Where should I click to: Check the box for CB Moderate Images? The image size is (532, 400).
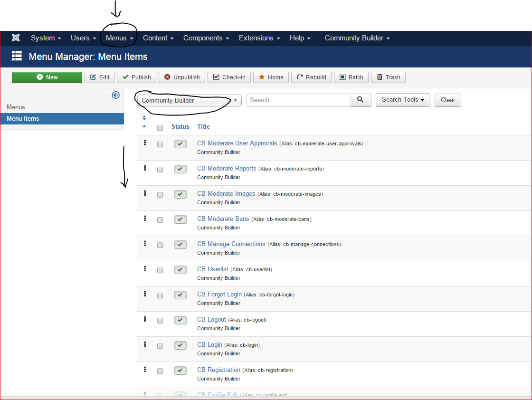[160, 195]
